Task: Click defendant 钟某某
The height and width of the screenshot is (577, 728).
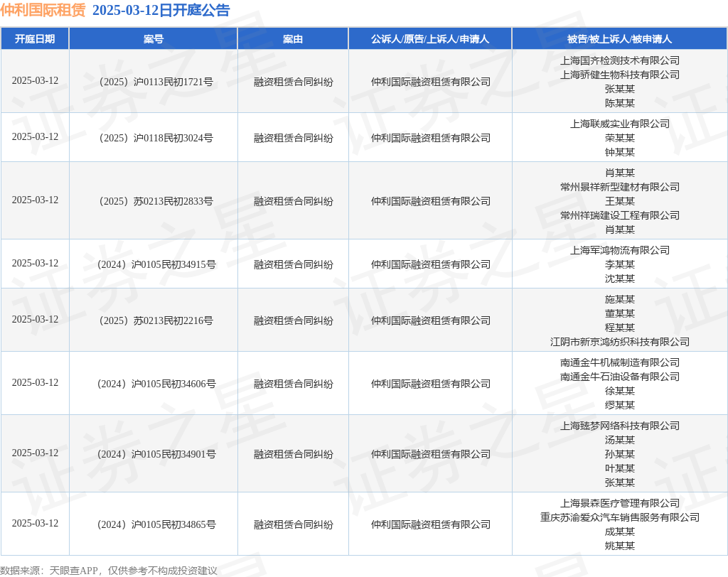Action: (620, 152)
